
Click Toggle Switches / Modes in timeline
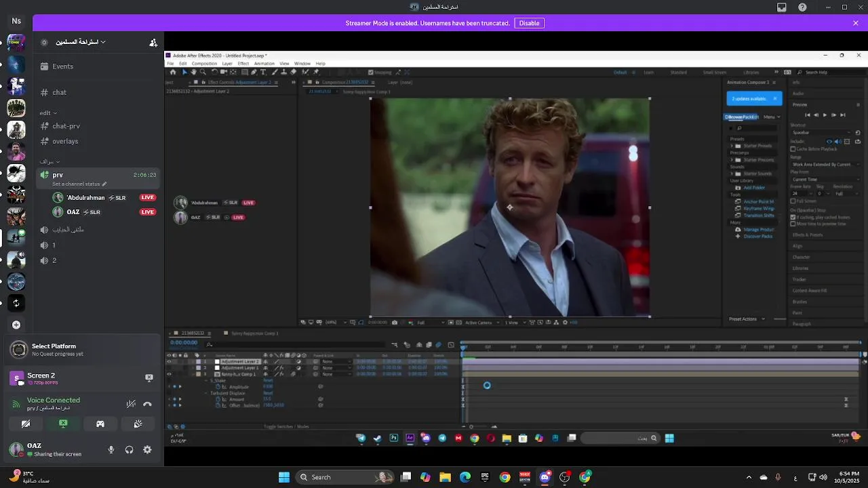(x=286, y=426)
